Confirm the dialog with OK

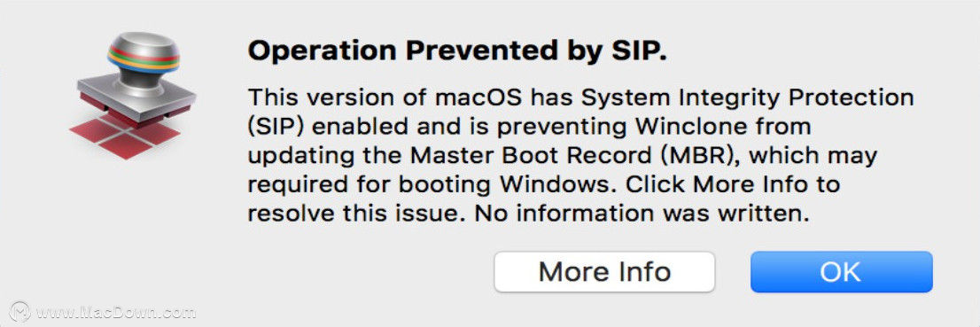tap(841, 272)
